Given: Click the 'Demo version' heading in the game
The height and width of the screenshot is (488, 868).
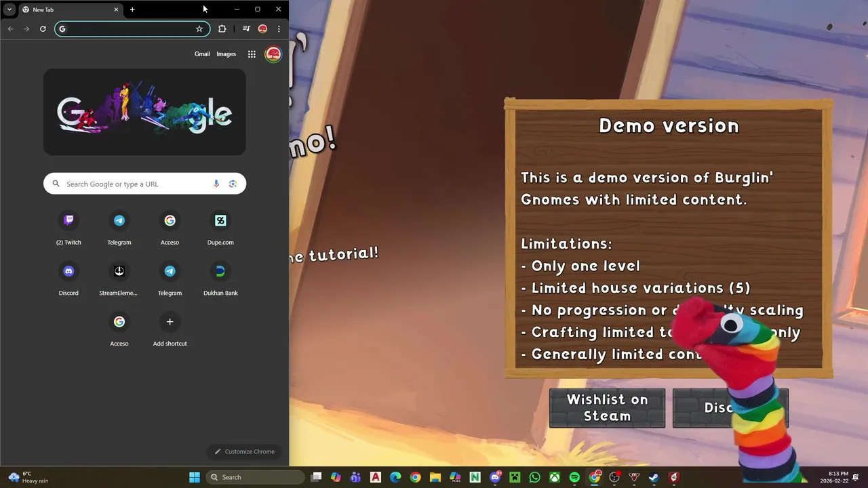Looking at the screenshot, I should click(669, 125).
